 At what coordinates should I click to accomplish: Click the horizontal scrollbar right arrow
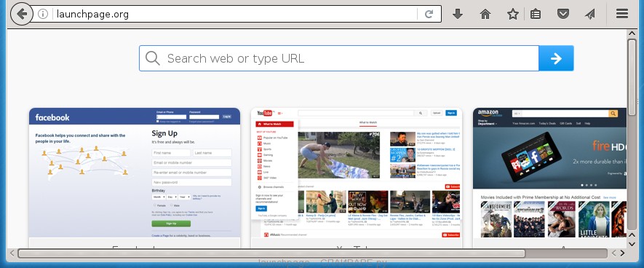pyautogui.click(x=623, y=253)
